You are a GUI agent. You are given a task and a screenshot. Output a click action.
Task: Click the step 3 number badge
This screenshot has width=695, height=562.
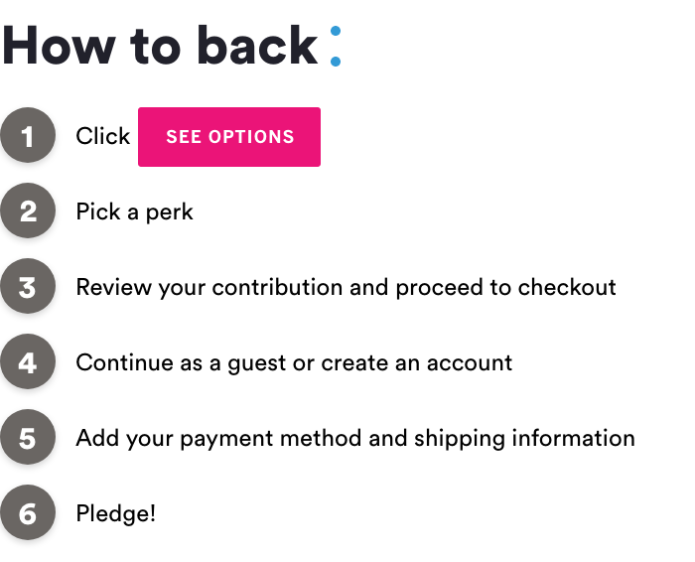[x=28, y=286]
